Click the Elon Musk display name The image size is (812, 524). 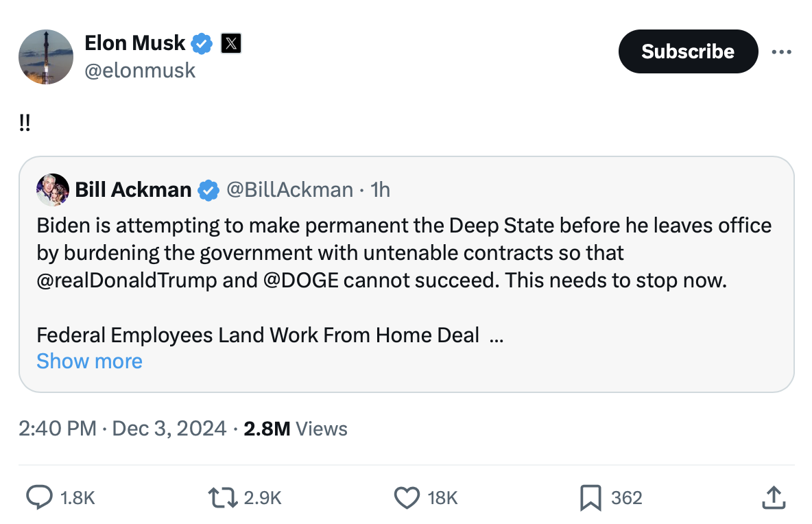(x=134, y=43)
